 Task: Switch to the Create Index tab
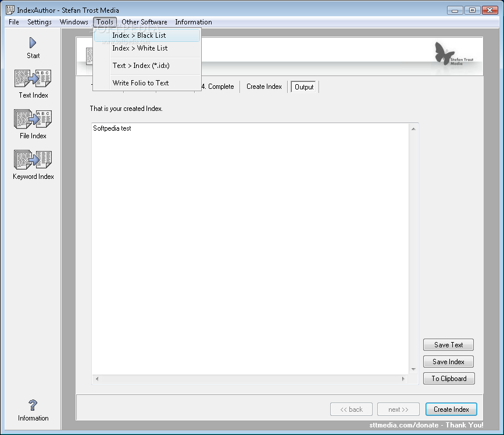(x=264, y=87)
